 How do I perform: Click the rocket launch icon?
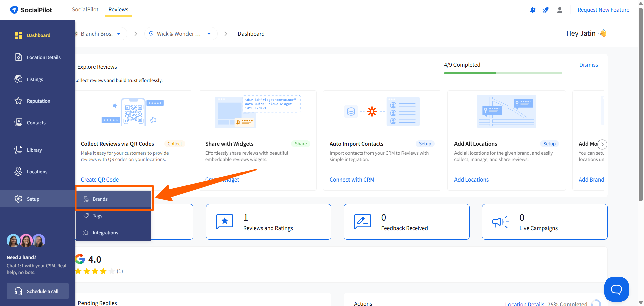click(546, 10)
